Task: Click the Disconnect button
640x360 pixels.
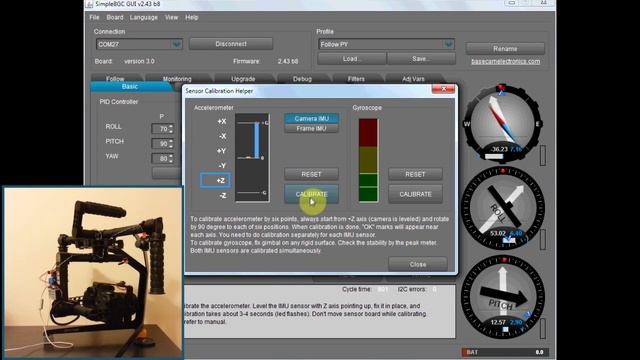Action: tap(231, 44)
